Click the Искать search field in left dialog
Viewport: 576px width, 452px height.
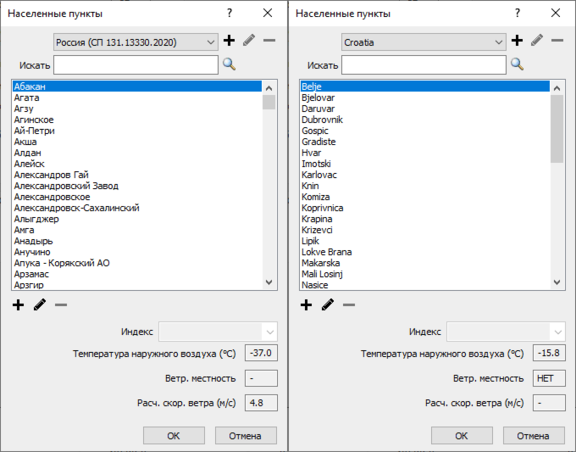[136, 65]
